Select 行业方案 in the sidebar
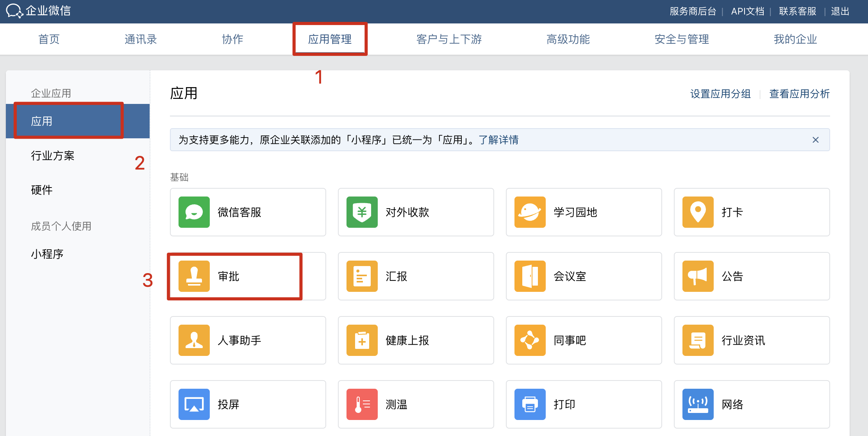The width and height of the screenshot is (868, 436). point(53,156)
